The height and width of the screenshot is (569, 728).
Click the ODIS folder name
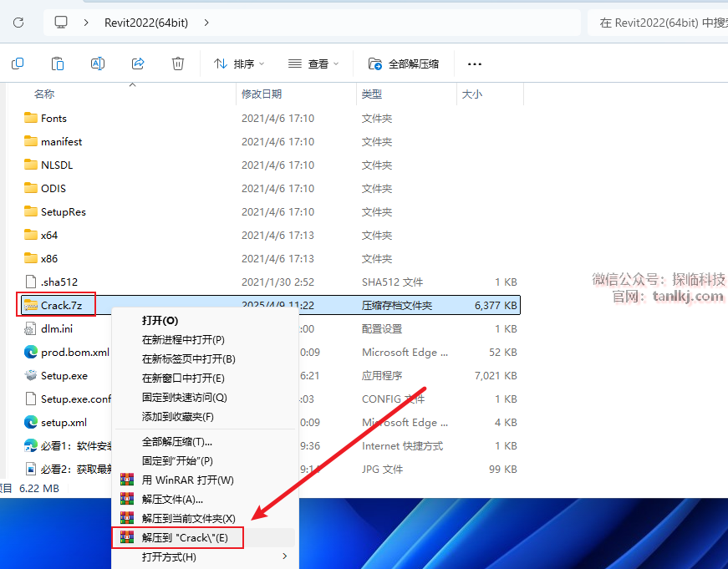(53, 189)
